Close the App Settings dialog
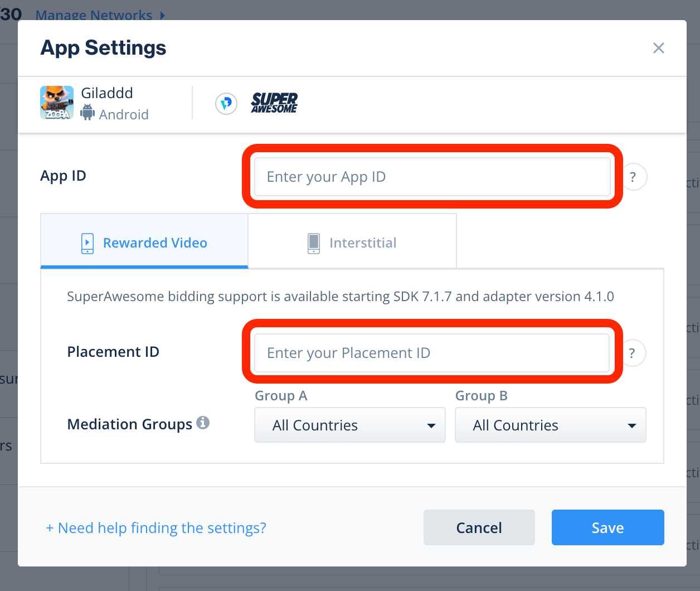The image size is (700, 591). coord(659,49)
